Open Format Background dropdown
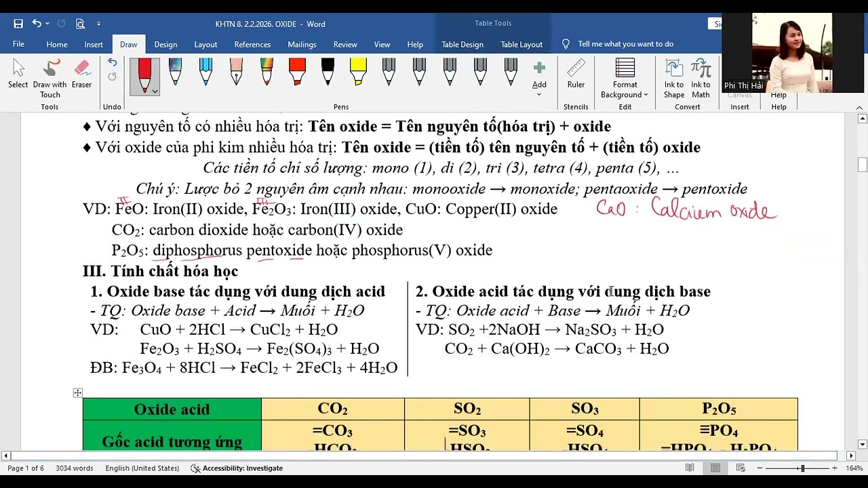Viewport: 868px width, 488px height. pos(625,79)
